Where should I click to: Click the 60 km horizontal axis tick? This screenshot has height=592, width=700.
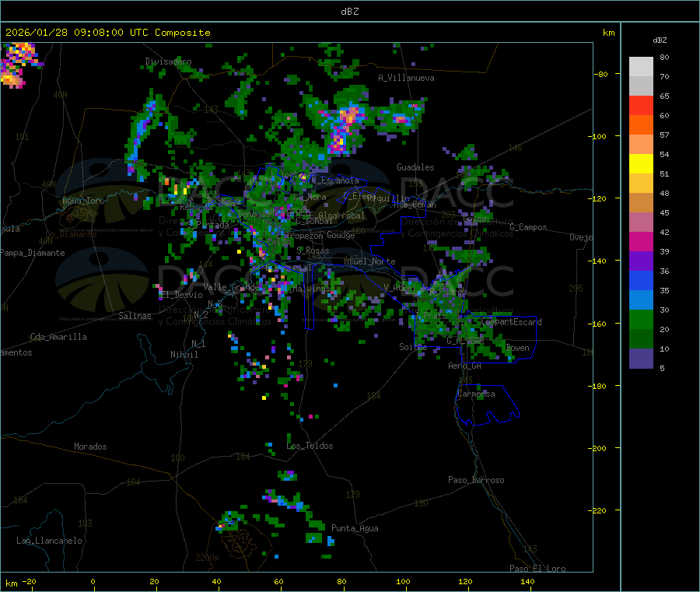[279, 582]
